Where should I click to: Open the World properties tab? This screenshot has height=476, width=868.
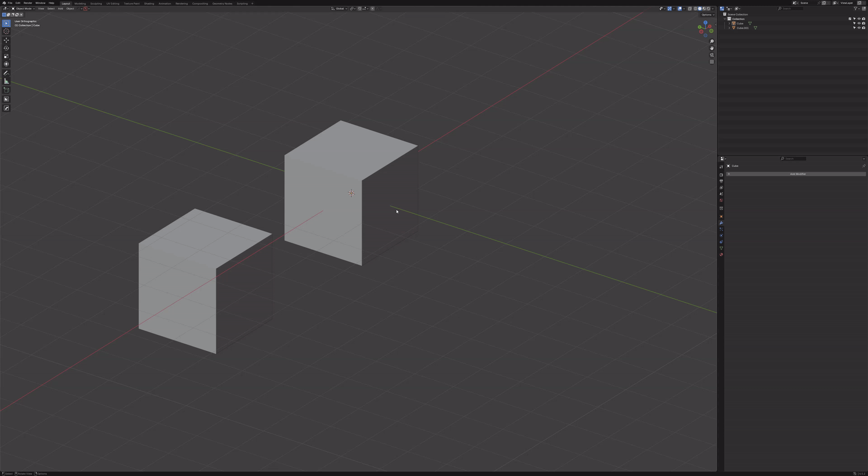click(721, 200)
